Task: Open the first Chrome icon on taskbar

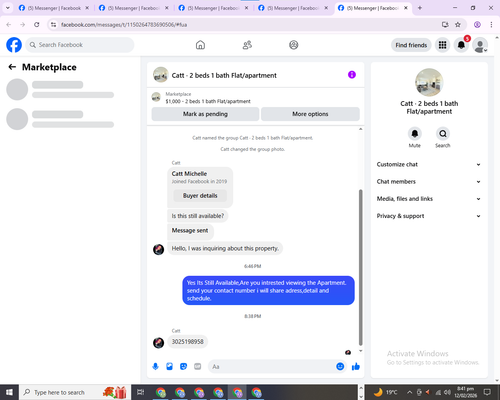Action: (x=161, y=393)
